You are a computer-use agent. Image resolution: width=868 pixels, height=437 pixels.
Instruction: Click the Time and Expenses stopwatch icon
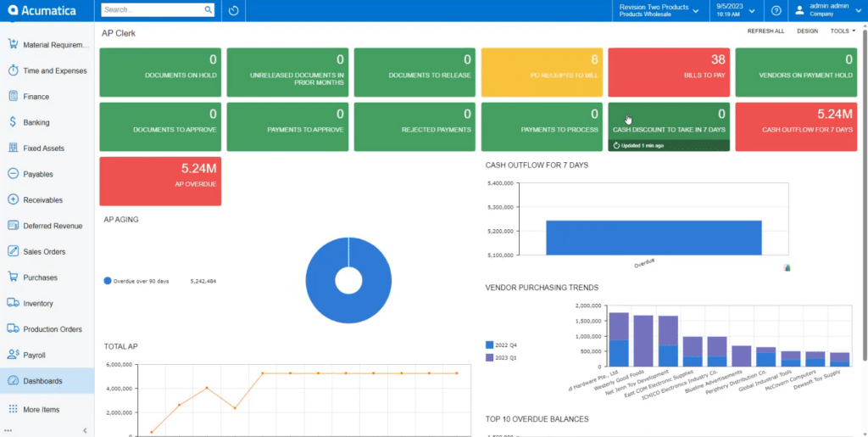(14, 70)
